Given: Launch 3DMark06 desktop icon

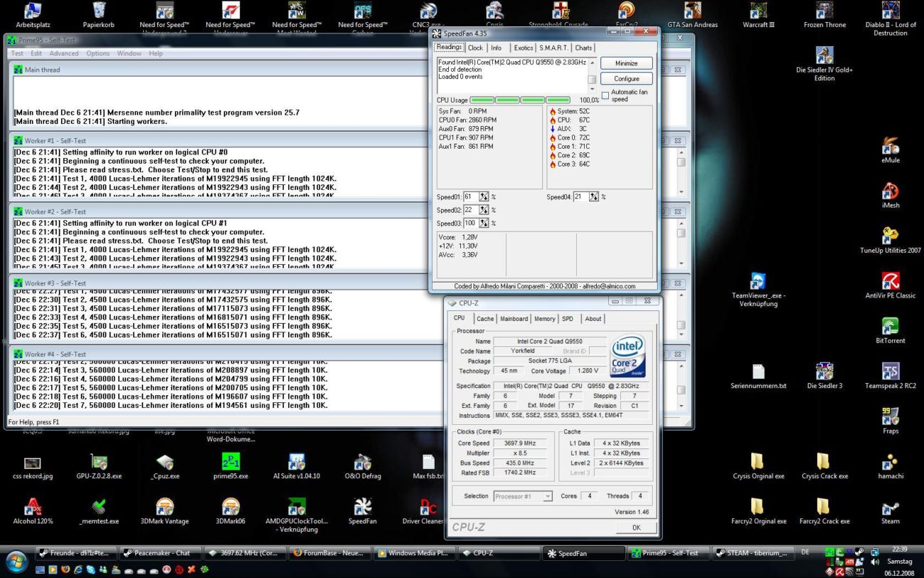Looking at the screenshot, I should click(231, 510).
